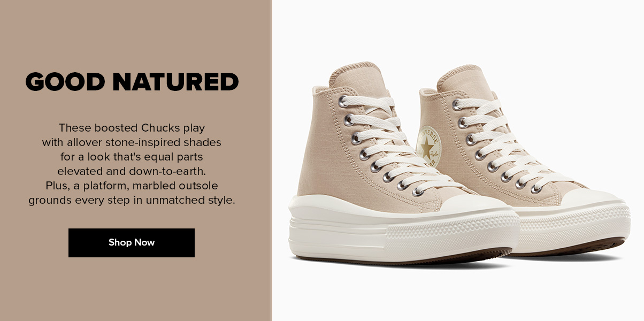The height and width of the screenshot is (321, 644).
Task: Click the Shop Now button
Action: point(132,243)
